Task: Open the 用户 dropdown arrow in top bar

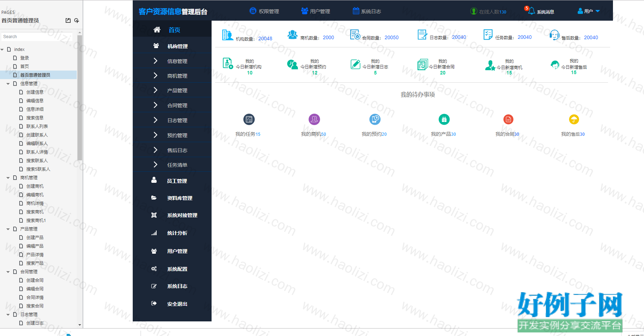Action: [598, 11]
